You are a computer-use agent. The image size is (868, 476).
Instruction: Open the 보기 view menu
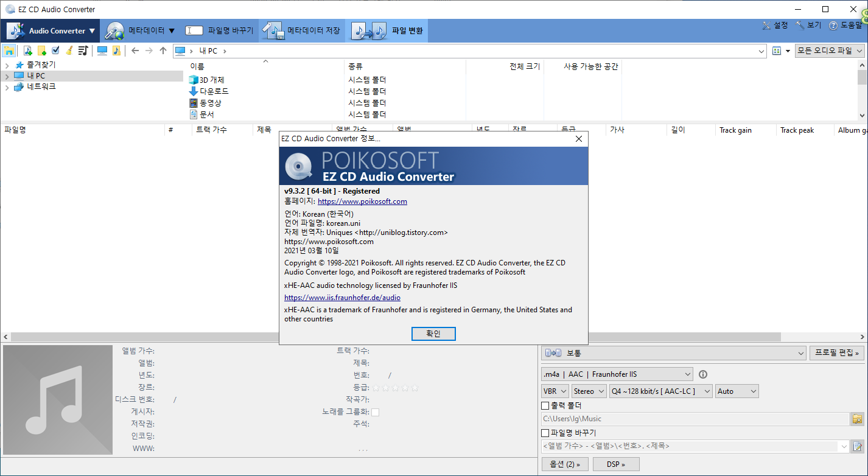808,26
